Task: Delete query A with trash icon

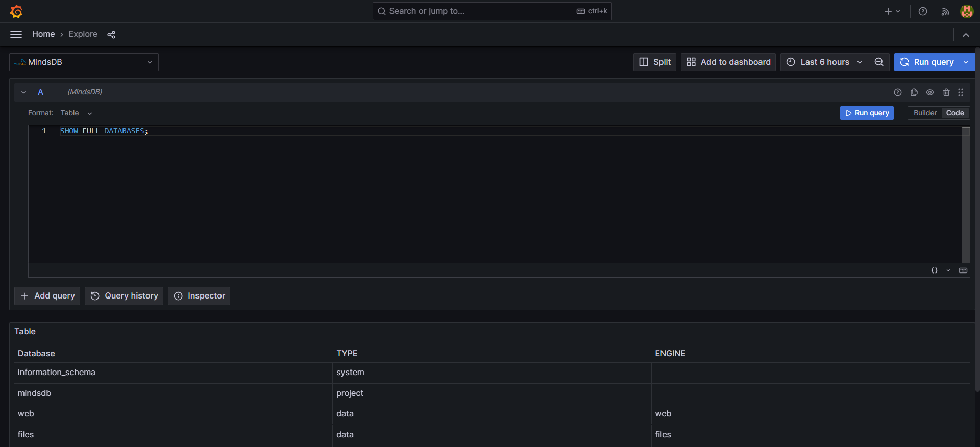Action: (x=946, y=92)
